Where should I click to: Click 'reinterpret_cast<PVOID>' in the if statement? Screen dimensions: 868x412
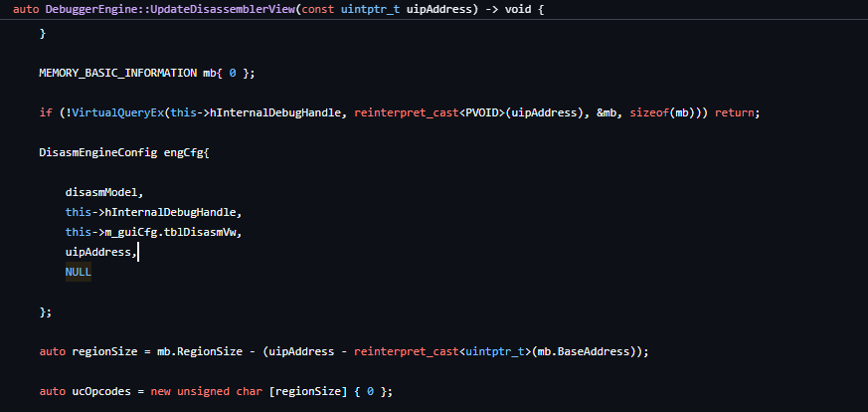pyautogui.click(x=430, y=113)
